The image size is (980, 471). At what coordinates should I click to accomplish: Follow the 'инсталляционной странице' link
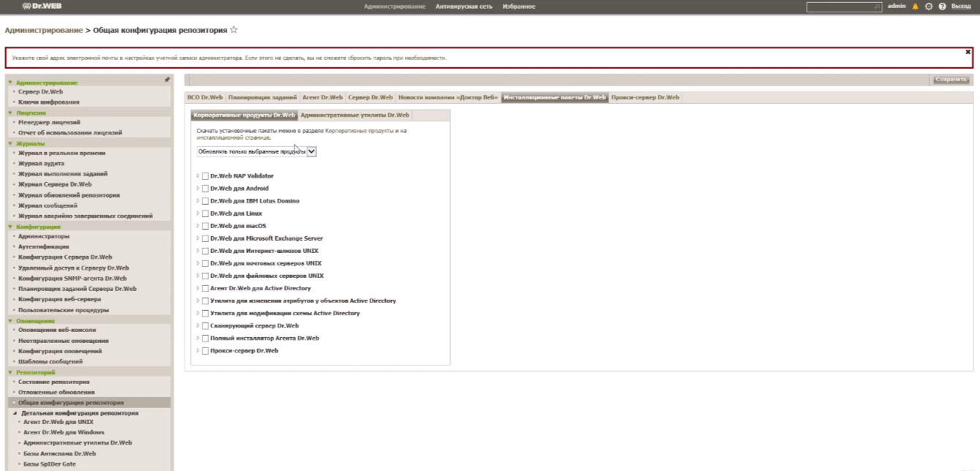(233, 137)
